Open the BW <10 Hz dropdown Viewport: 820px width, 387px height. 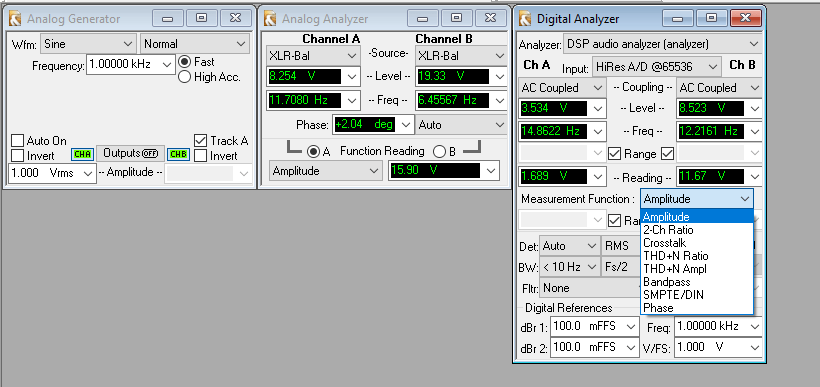[x=570, y=267]
